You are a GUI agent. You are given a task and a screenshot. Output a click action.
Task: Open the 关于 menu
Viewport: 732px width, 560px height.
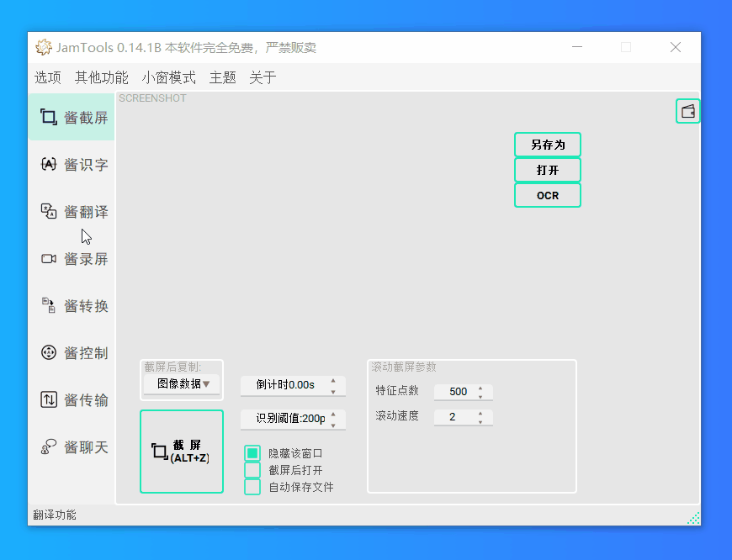point(263,77)
